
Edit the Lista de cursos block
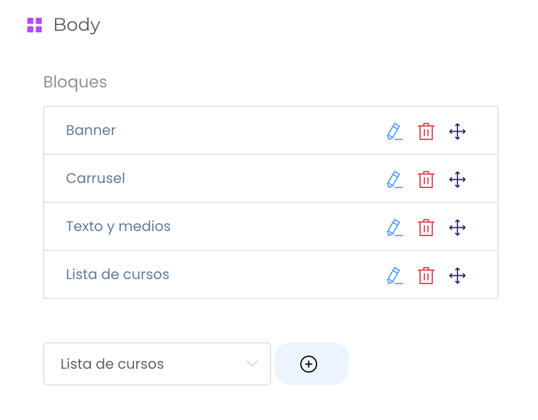point(395,276)
